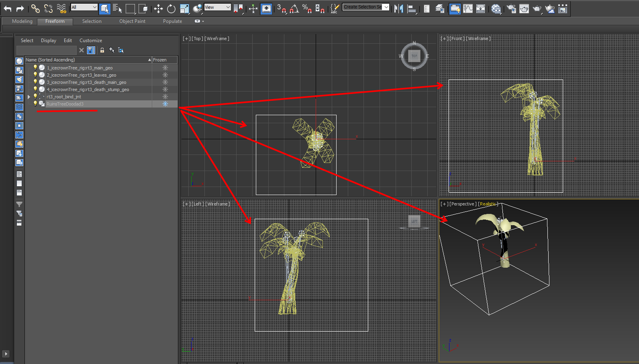This screenshot has height=364, width=639.
Task: Switch to the Object Paint ribbon tab
Action: point(132,21)
